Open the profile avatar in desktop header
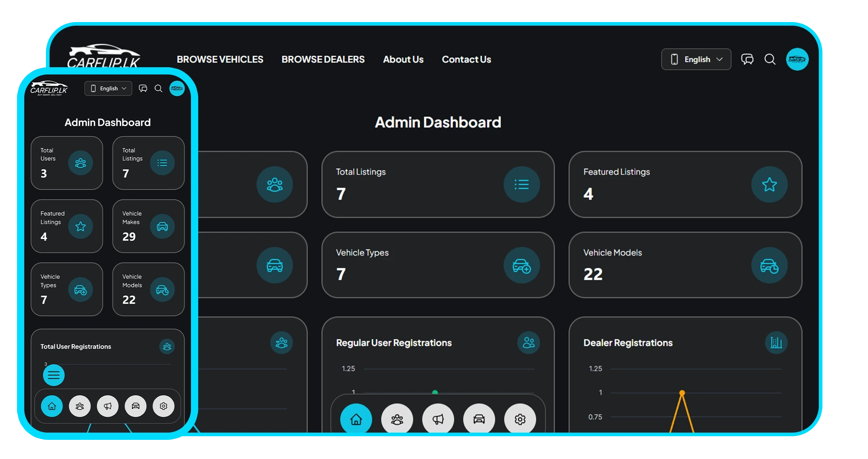This screenshot has width=868, height=459. click(797, 59)
